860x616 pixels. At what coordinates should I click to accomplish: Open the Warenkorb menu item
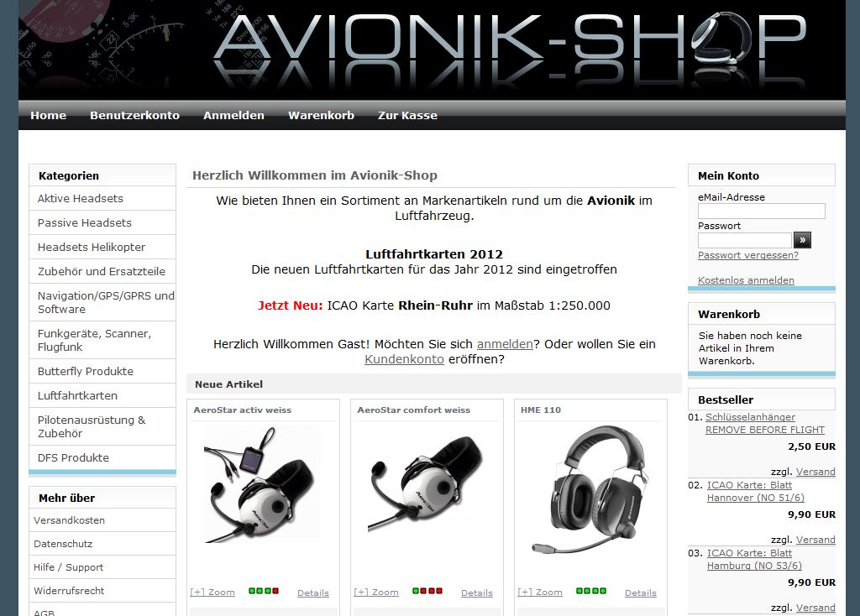(321, 116)
